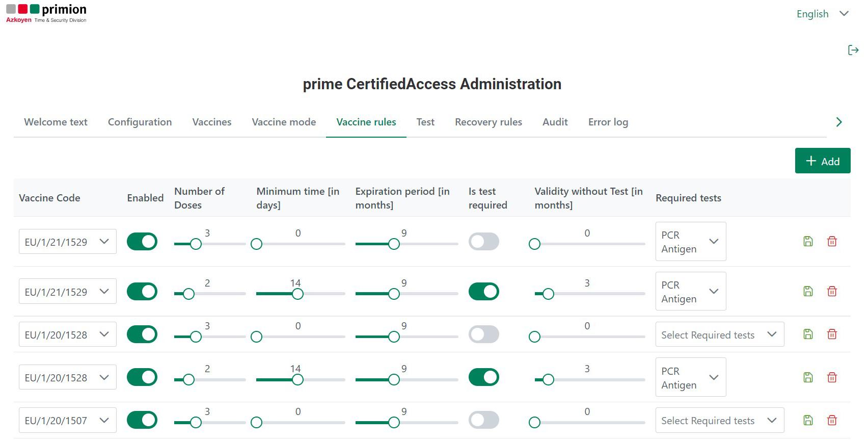868x440 pixels.
Task: Disable the Enabled switch for EU/1/20/1528 2-dose rule
Action: [x=142, y=377]
